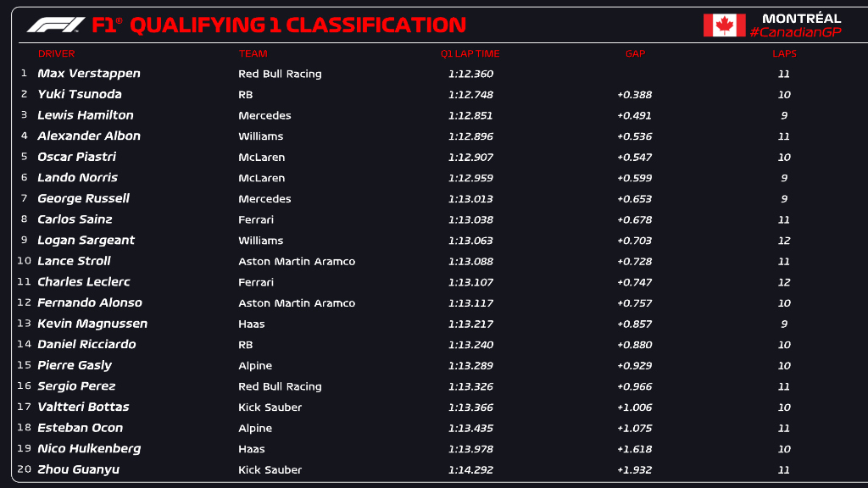Click Red Bull Racing team for Verstappen
Screen dimensions: 868x488
[x=280, y=74]
